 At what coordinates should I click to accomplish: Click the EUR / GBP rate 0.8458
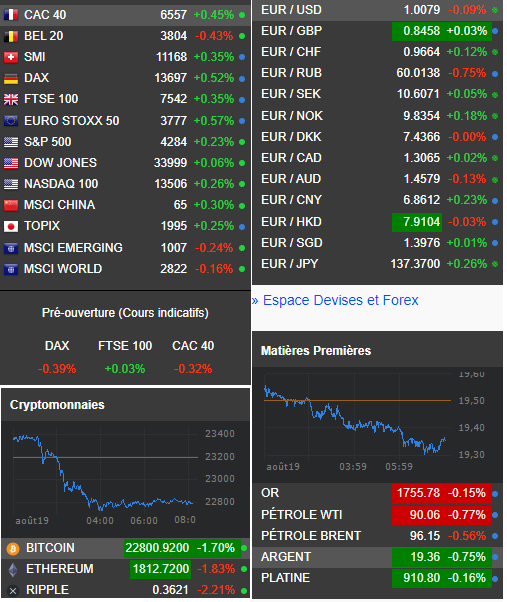tap(421, 31)
